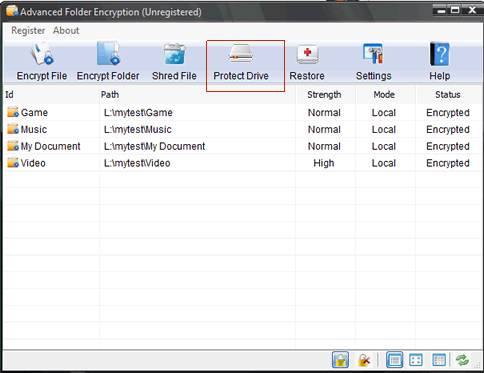Switch to grid table view icon
484x373 pixels.
pyautogui.click(x=439, y=360)
